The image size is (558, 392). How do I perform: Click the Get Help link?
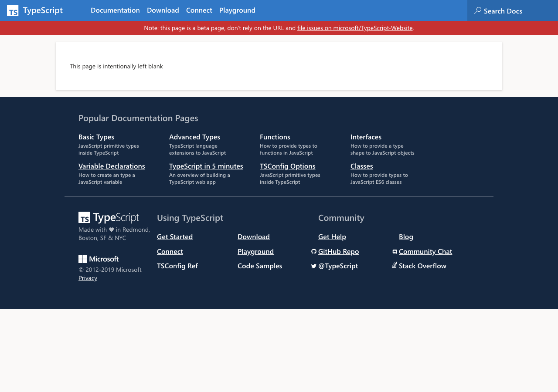(x=332, y=237)
